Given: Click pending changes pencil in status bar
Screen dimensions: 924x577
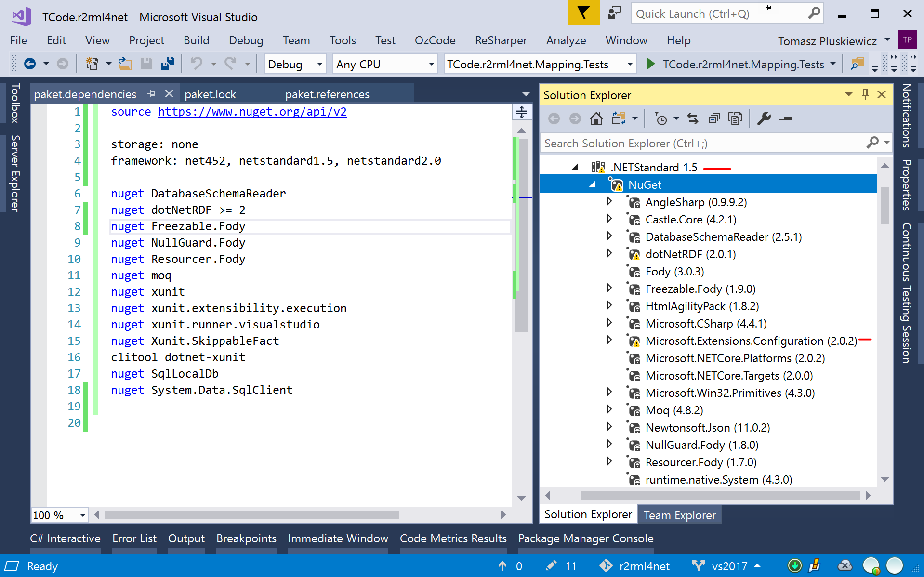Looking at the screenshot, I should coord(551,566).
